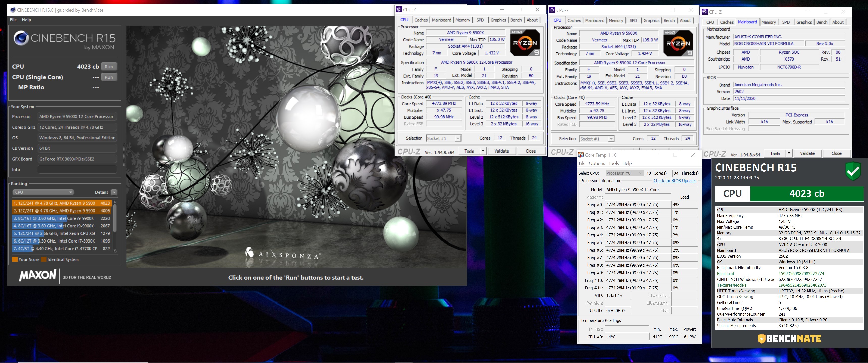Click the Ryzen 9 logo in first CPU-Z window
Image resolution: width=868 pixels, height=363 pixels.
[x=525, y=43]
